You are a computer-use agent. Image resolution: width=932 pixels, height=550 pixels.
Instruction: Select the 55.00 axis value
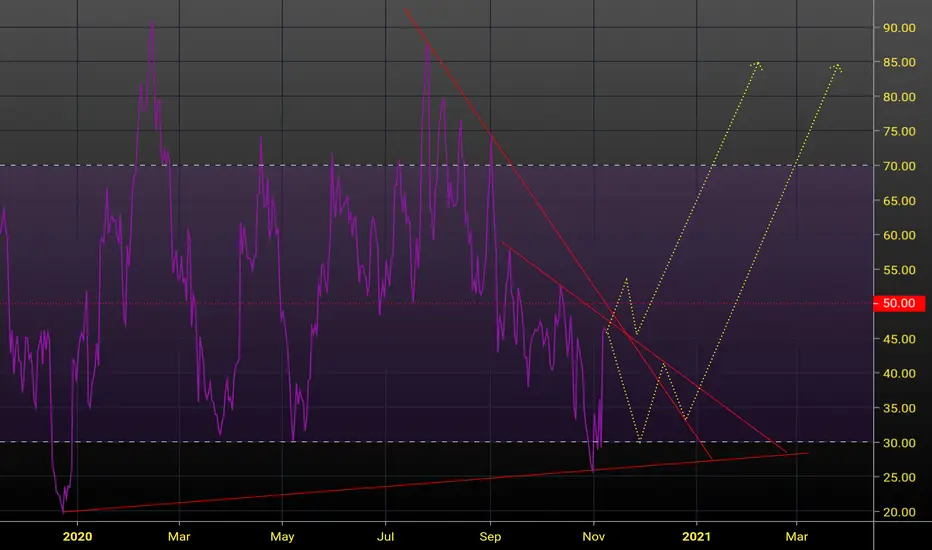[x=899, y=269]
